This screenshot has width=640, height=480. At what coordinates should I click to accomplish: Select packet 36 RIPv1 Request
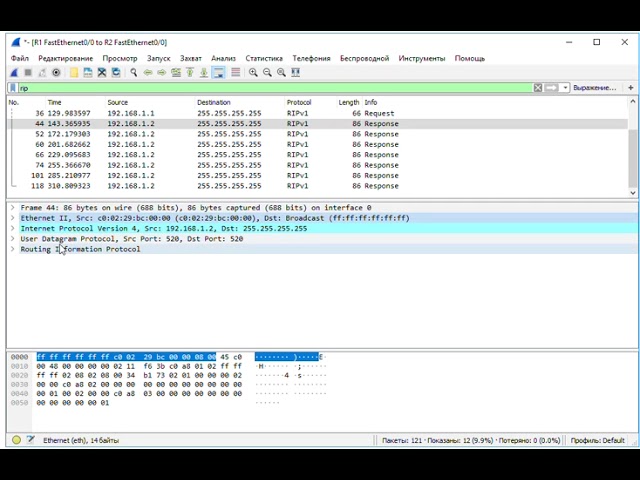pyautogui.click(x=318, y=113)
